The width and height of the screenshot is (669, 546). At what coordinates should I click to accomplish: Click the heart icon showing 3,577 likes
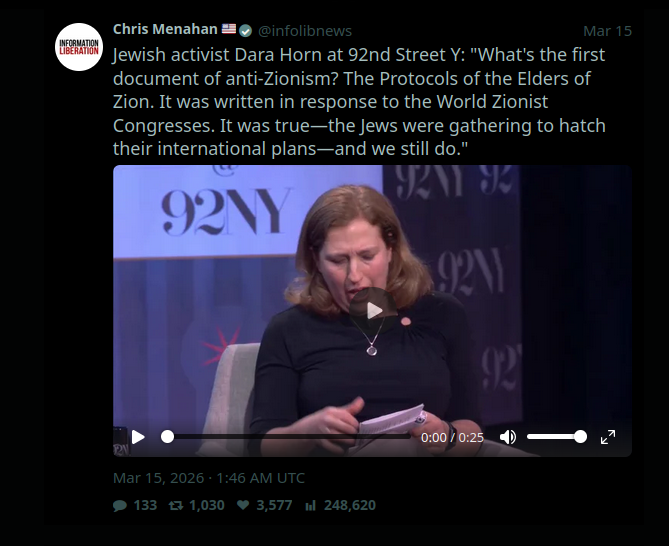[243, 505]
